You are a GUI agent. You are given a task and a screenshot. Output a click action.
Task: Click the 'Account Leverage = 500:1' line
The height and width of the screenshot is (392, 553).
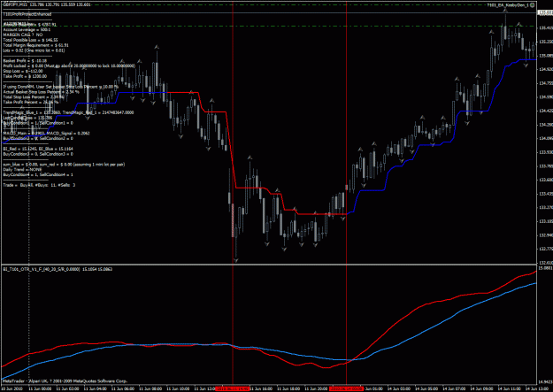[27, 30]
